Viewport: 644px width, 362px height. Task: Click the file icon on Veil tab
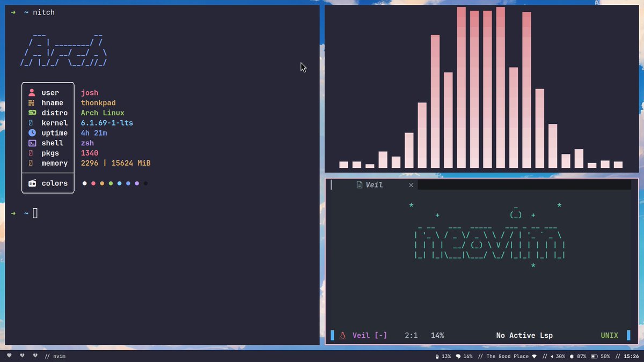[x=360, y=184]
